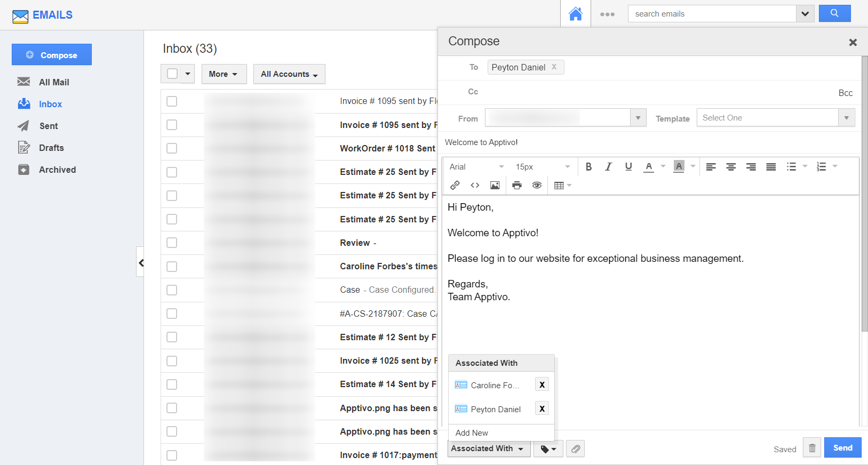Close the Compose window

(853, 42)
